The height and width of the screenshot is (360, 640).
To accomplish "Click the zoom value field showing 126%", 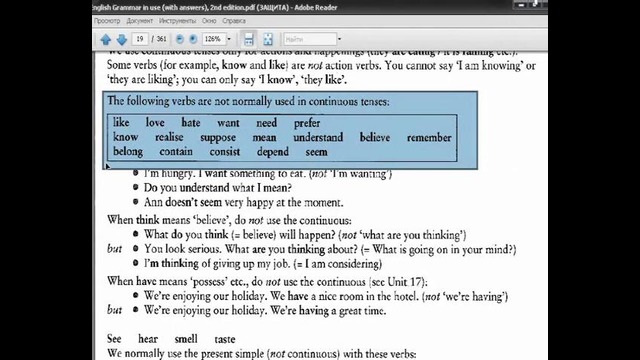I will pos(213,39).
